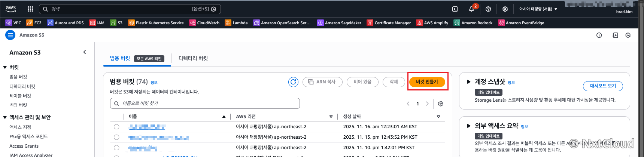This screenshot has width=644, height=157.
Task: Focus the 이름으로 버킷 찾기 search field
Action: [x=205, y=103]
